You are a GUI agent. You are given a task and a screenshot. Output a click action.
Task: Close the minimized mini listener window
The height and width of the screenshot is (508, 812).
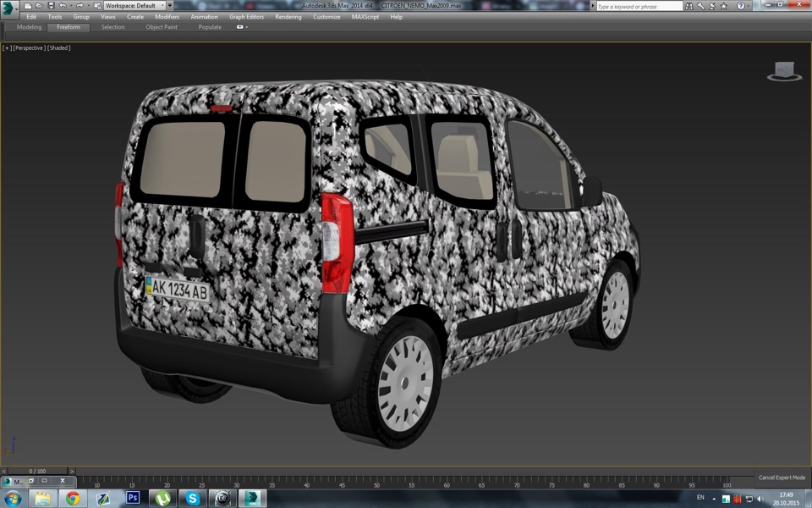tap(62, 481)
